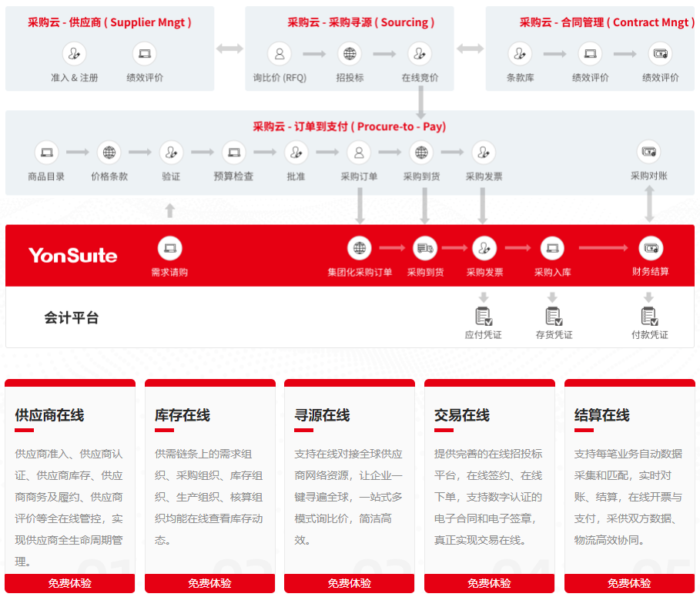Screen dimensions: 700x597
Task: Click 免费体验 under 供应商在线 card
Action: [70, 583]
